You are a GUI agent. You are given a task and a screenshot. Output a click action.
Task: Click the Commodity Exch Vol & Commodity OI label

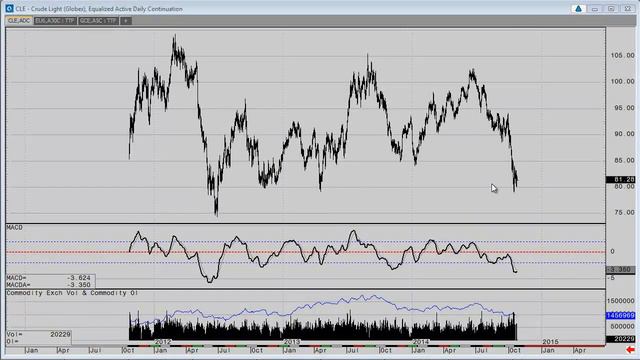tap(72, 293)
